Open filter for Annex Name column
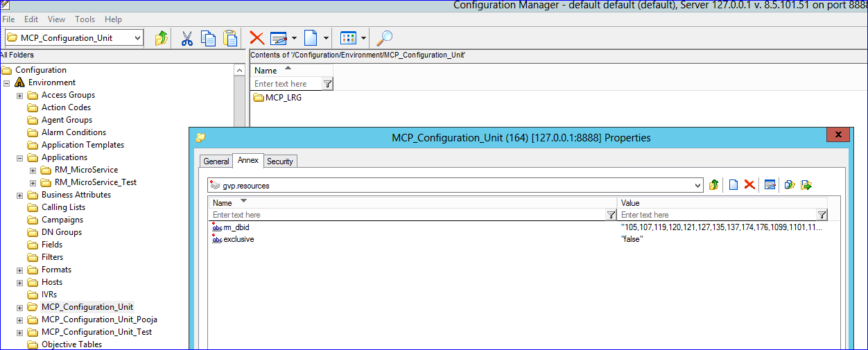 tap(611, 215)
